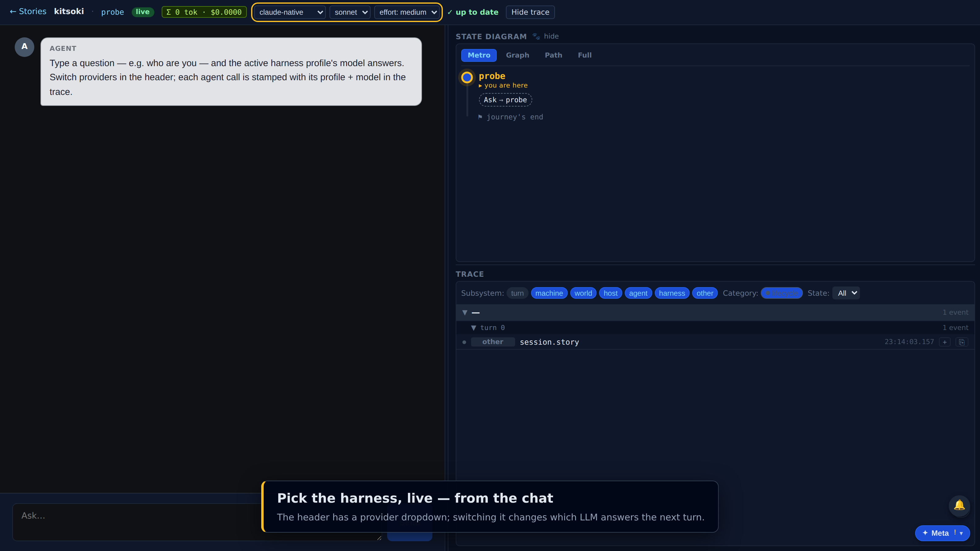
Task: Open the State All filter dropdown
Action: pos(846,293)
